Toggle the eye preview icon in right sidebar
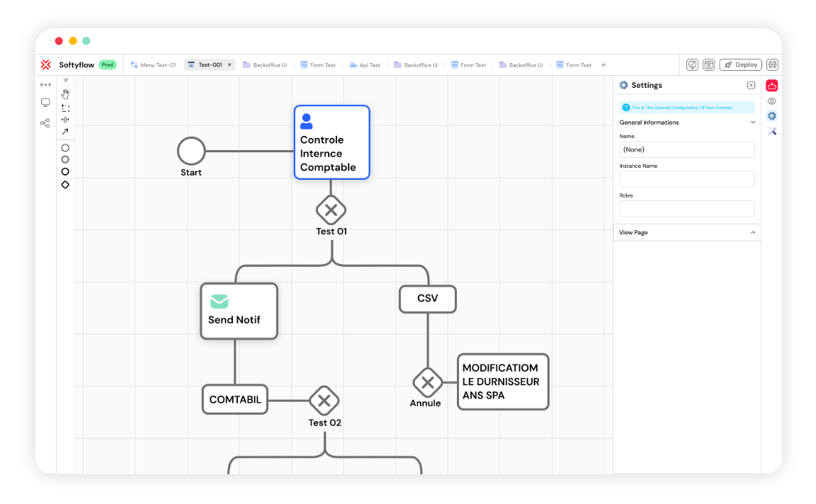 click(x=771, y=101)
